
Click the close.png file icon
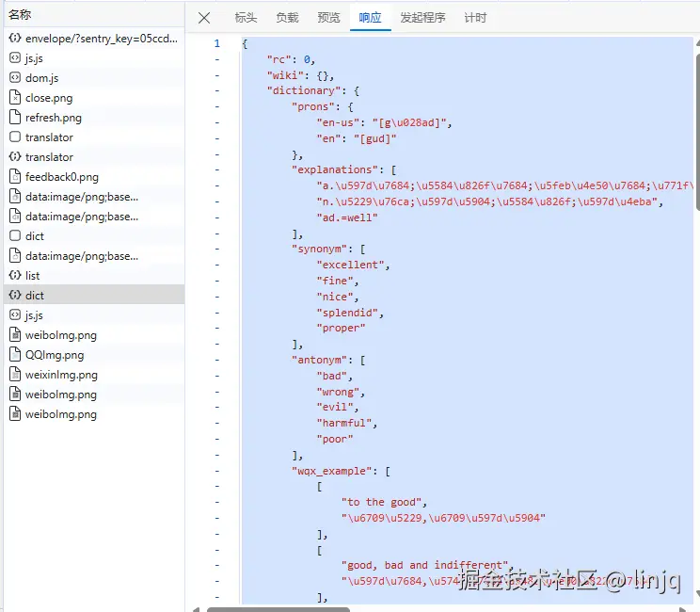pos(15,97)
